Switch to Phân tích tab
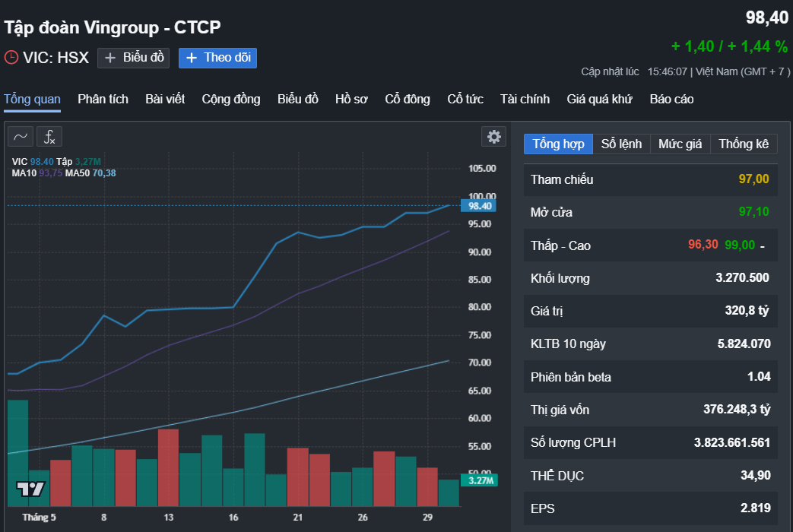Image resolution: width=793 pixels, height=532 pixels. [x=103, y=99]
